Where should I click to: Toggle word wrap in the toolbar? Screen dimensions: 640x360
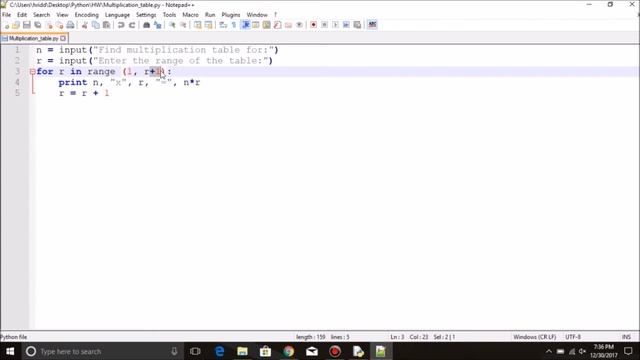223,25
